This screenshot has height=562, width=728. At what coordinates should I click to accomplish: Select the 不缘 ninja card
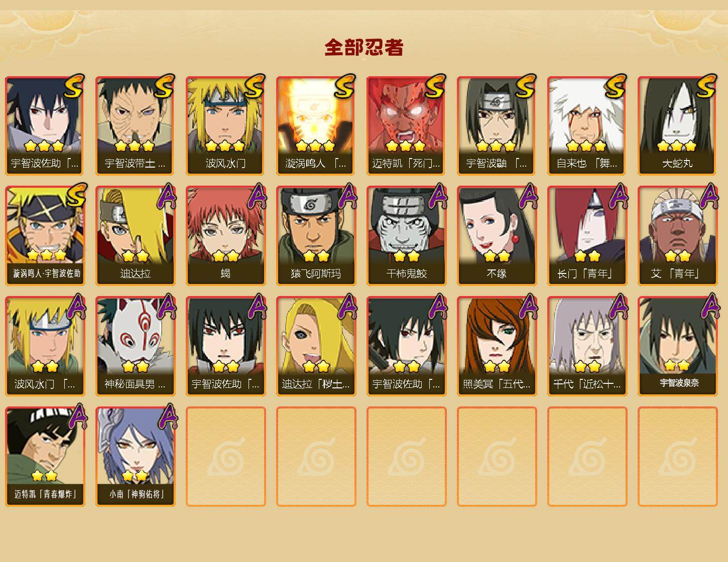pyautogui.click(x=497, y=236)
